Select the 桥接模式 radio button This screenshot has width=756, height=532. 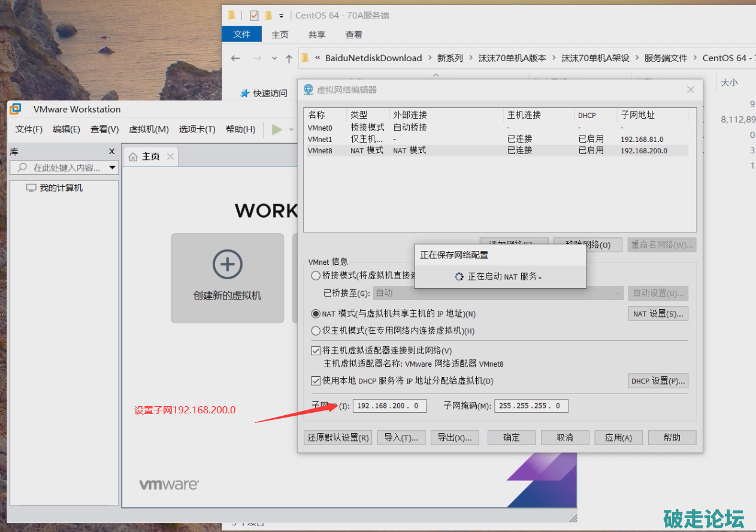[316, 276]
